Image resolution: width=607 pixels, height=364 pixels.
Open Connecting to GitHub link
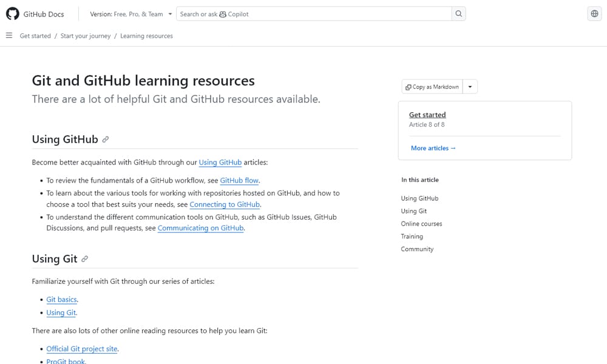[x=225, y=204]
